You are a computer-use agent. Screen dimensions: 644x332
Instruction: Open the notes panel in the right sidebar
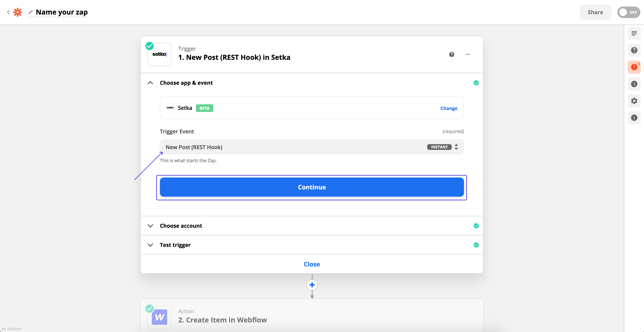(x=634, y=33)
